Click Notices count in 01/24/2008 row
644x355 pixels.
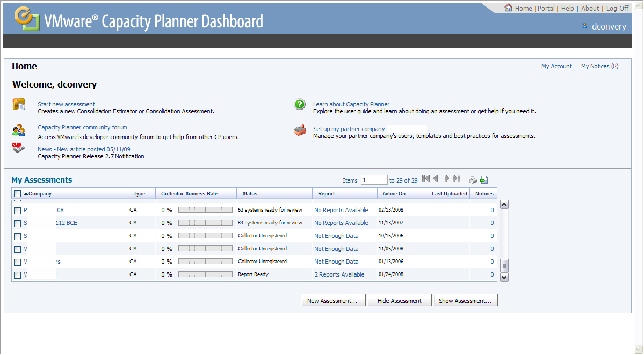[x=492, y=274]
